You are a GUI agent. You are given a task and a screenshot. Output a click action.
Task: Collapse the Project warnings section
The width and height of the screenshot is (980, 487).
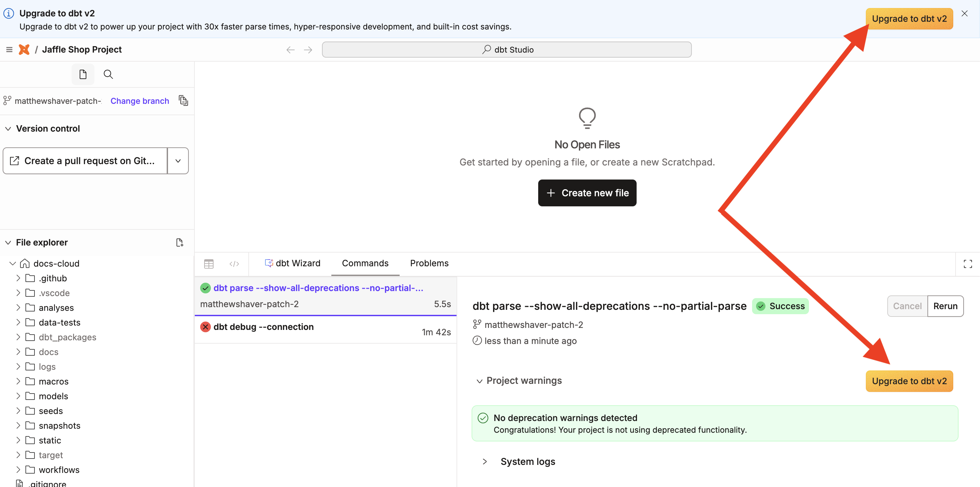click(x=480, y=381)
